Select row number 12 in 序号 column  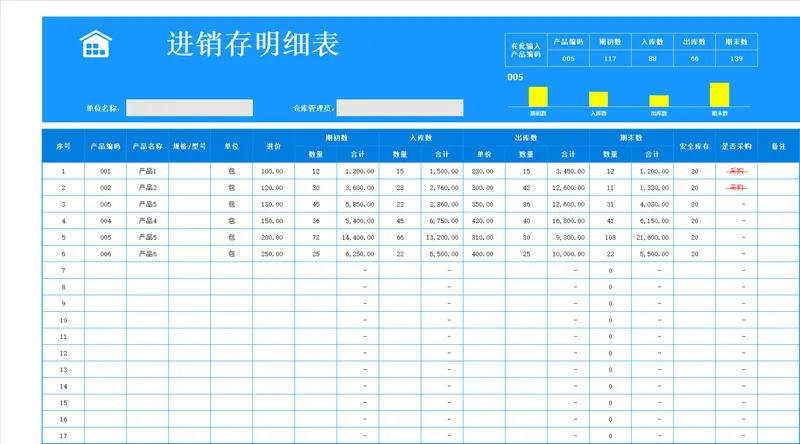(x=63, y=353)
